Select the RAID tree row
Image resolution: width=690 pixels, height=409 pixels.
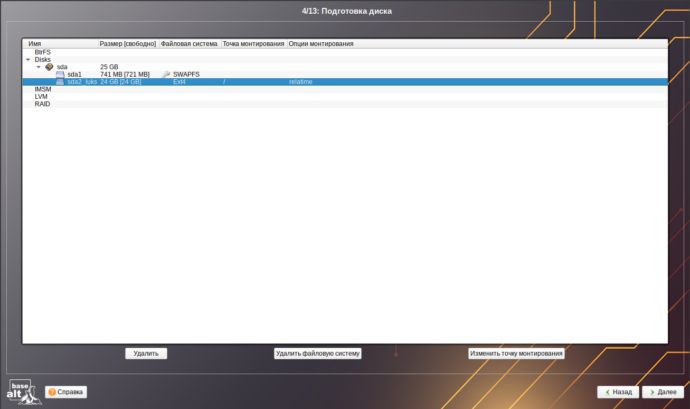click(x=345, y=104)
